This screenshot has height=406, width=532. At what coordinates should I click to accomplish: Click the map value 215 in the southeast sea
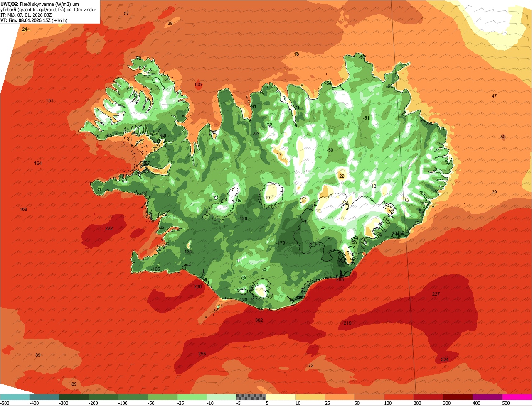click(x=347, y=323)
